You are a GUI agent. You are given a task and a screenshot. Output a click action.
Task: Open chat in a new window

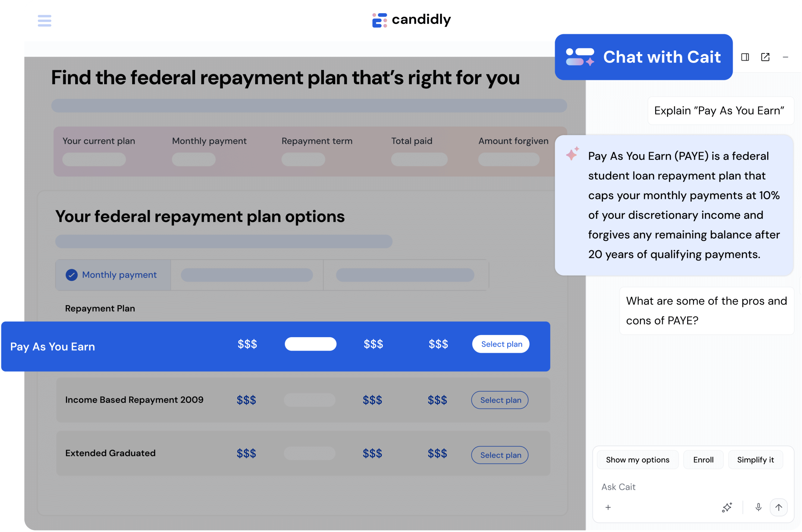(765, 57)
